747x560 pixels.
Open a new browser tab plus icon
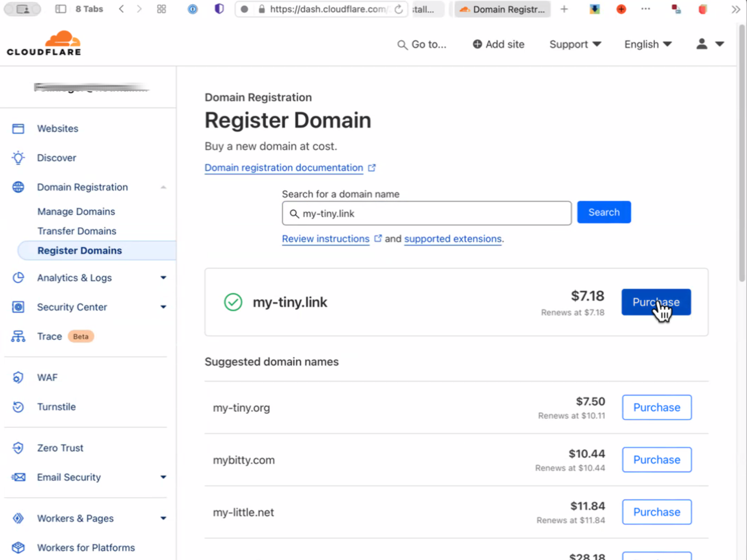coord(564,9)
